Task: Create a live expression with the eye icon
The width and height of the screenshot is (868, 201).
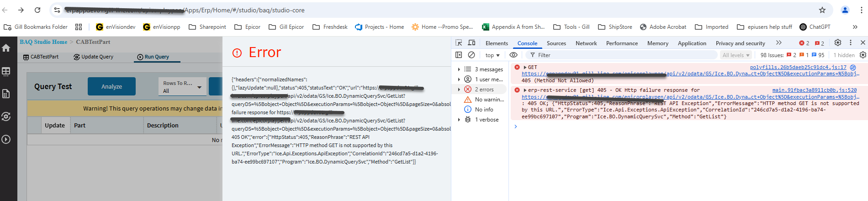Action: (x=513, y=55)
